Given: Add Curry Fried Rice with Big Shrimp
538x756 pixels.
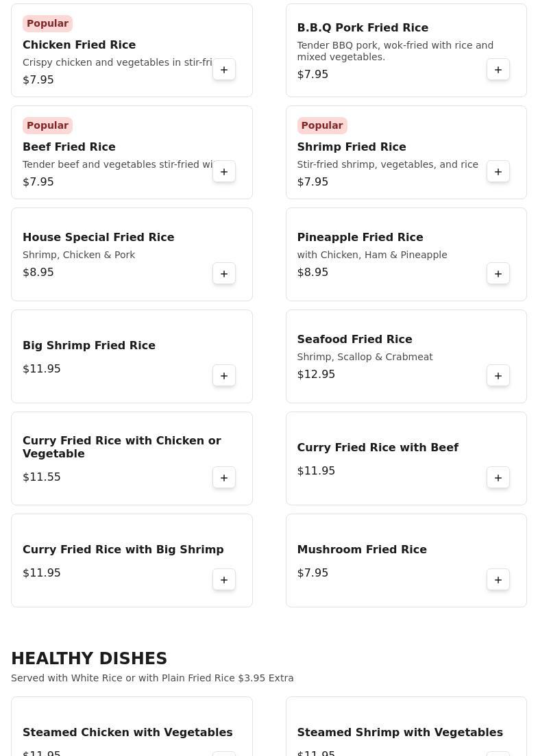Looking at the screenshot, I should point(224,580).
